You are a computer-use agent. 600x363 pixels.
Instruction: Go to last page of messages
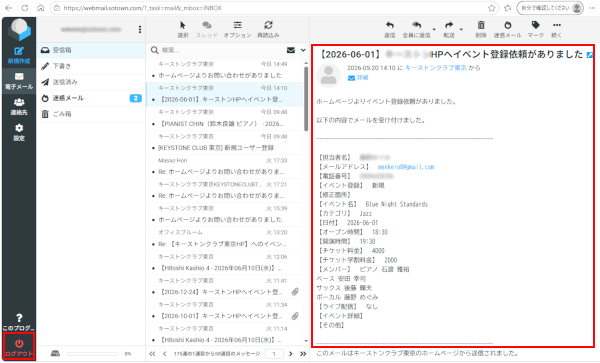click(303, 354)
